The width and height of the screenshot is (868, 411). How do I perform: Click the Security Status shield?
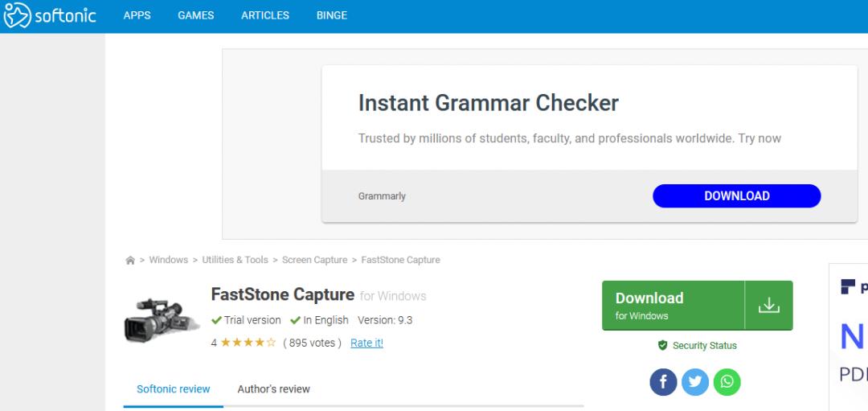tap(663, 346)
